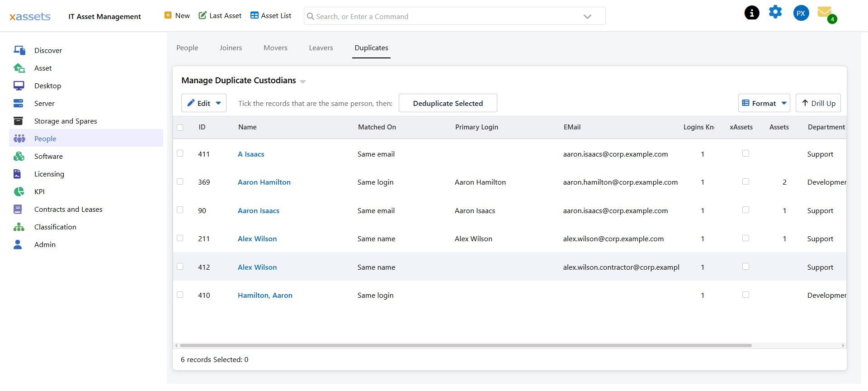Click the Last Asset edit icon
This screenshot has width=868, height=391.
pyautogui.click(x=203, y=15)
